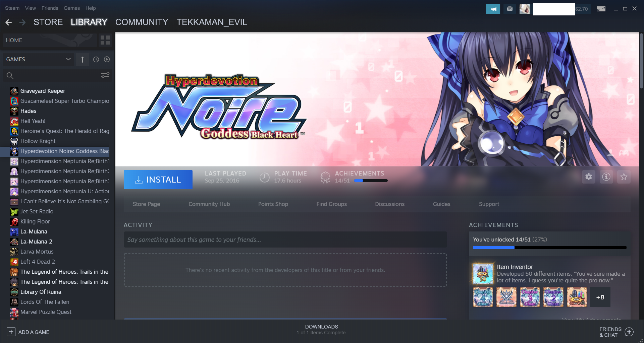644x343 pixels.
Task: Go back with the left arrow
Action: click(9, 22)
